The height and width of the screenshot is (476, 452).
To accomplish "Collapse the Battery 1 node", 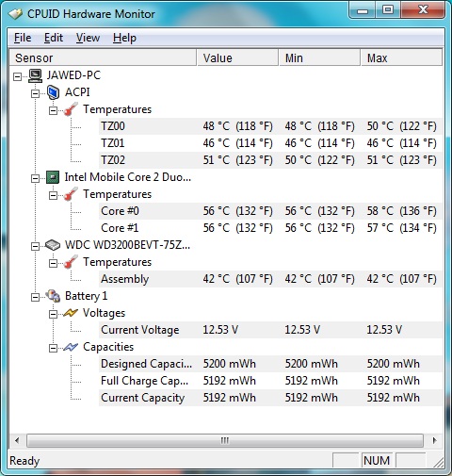I will click(x=35, y=297).
